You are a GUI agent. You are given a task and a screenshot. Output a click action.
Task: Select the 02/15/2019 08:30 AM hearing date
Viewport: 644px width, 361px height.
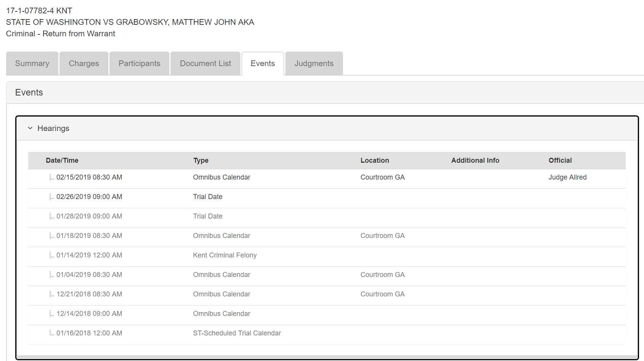(x=89, y=177)
